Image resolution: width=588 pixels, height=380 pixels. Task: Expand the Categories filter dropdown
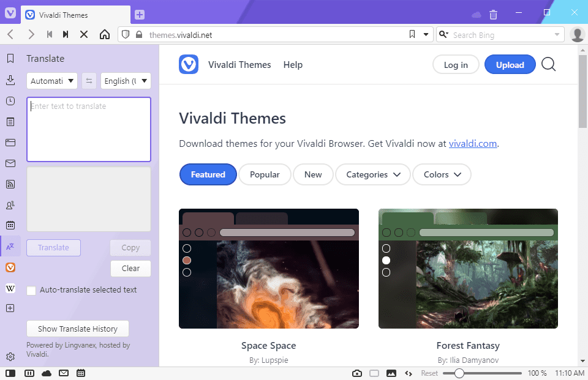pyautogui.click(x=373, y=174)
